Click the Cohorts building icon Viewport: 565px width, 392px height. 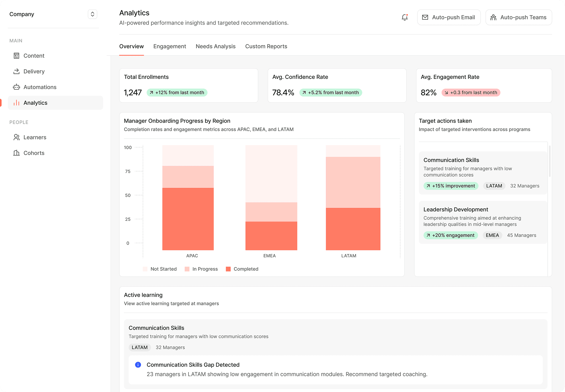coord(16,153)
